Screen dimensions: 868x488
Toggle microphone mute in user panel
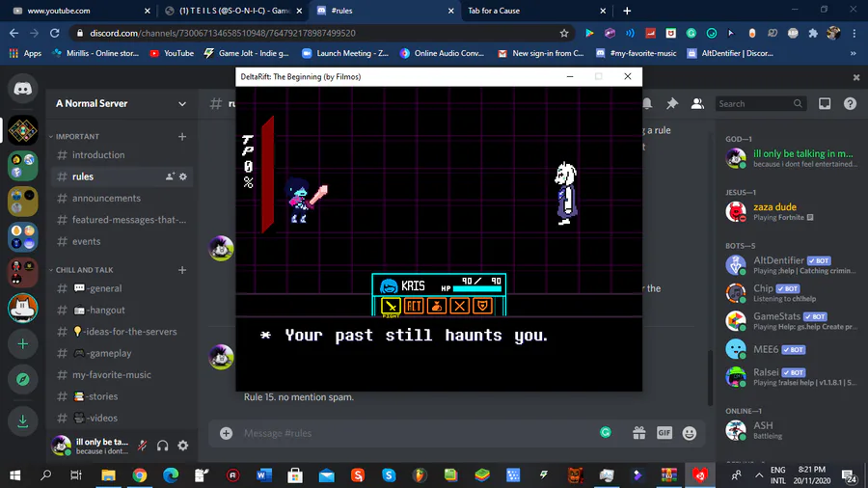point(143,445)
